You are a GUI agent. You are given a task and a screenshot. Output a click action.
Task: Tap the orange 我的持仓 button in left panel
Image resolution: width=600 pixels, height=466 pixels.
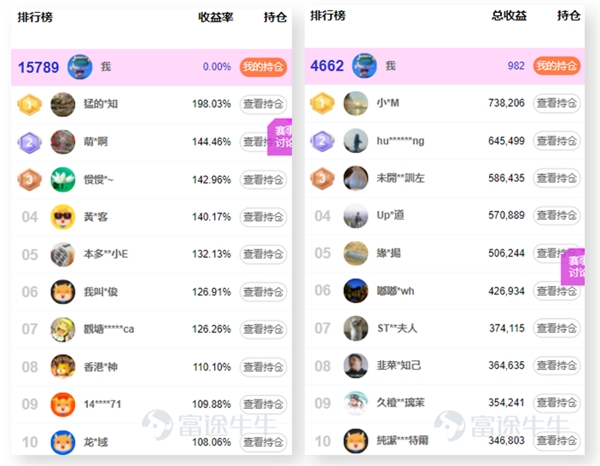(x=263, y=67)
